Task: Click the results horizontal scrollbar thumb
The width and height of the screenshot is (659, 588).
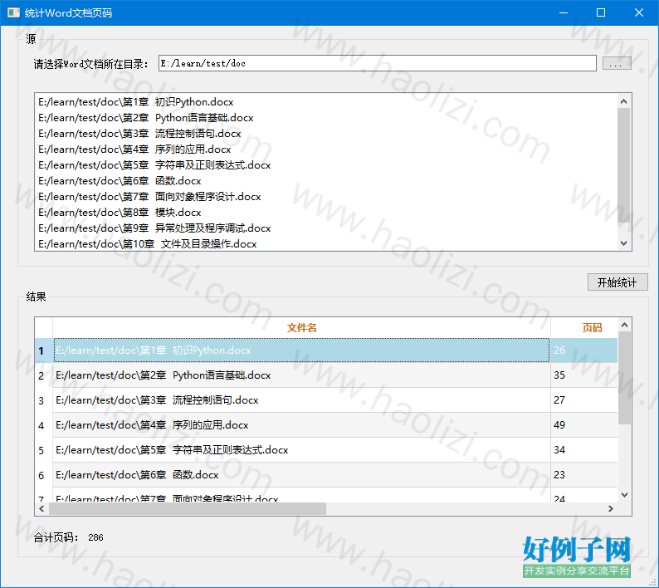Action: pos(187,509)
